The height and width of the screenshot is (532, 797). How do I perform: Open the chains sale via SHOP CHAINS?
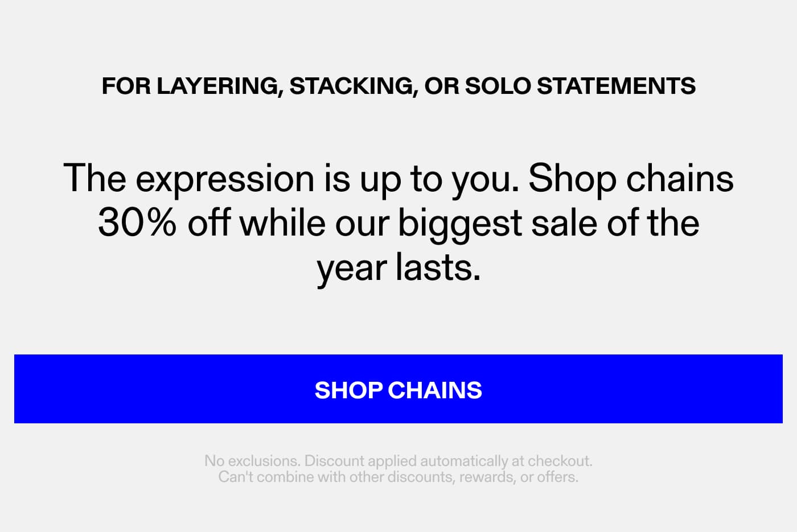click(x=398, y=389)
